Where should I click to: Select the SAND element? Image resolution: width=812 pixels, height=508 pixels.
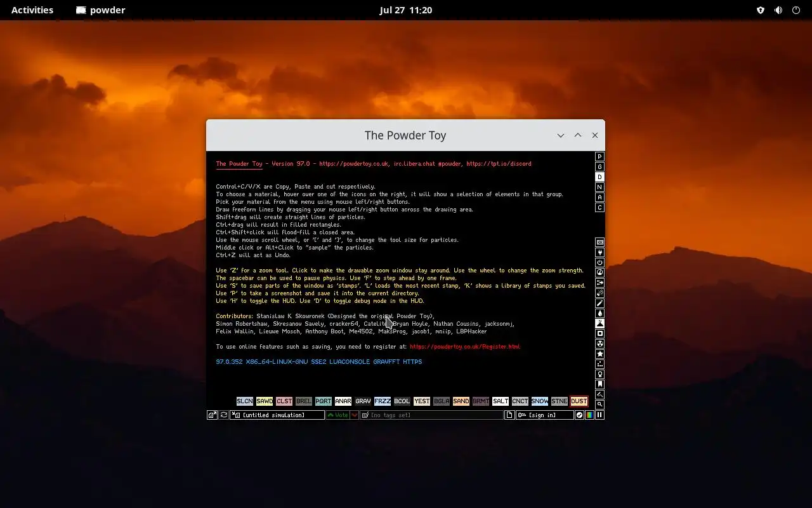[461, 401]
